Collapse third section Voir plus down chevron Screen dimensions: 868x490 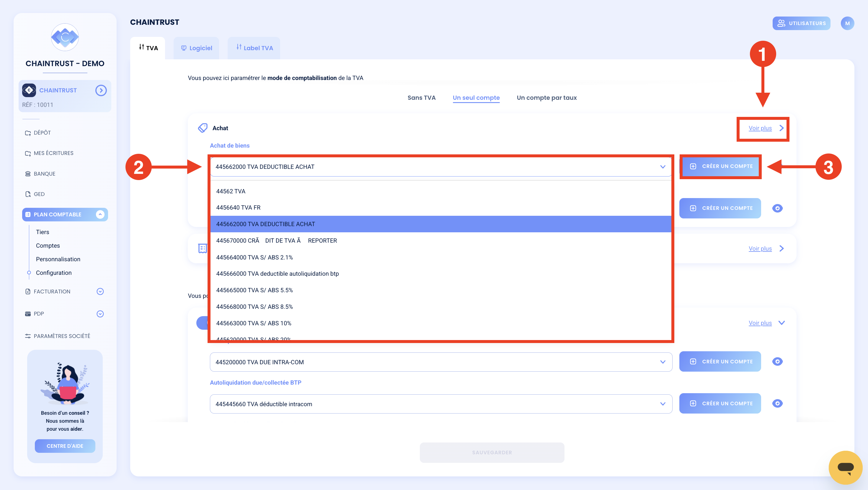click(781, 323)
